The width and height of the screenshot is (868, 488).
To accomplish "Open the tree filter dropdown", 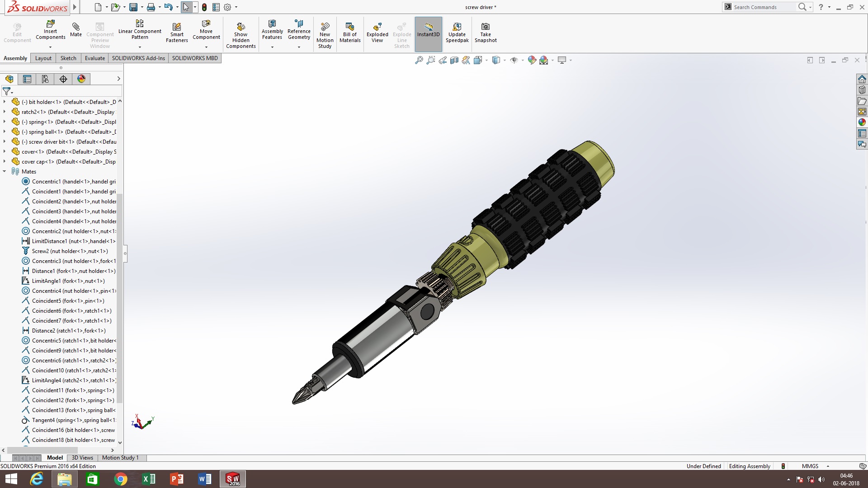I will pos(7,91).
